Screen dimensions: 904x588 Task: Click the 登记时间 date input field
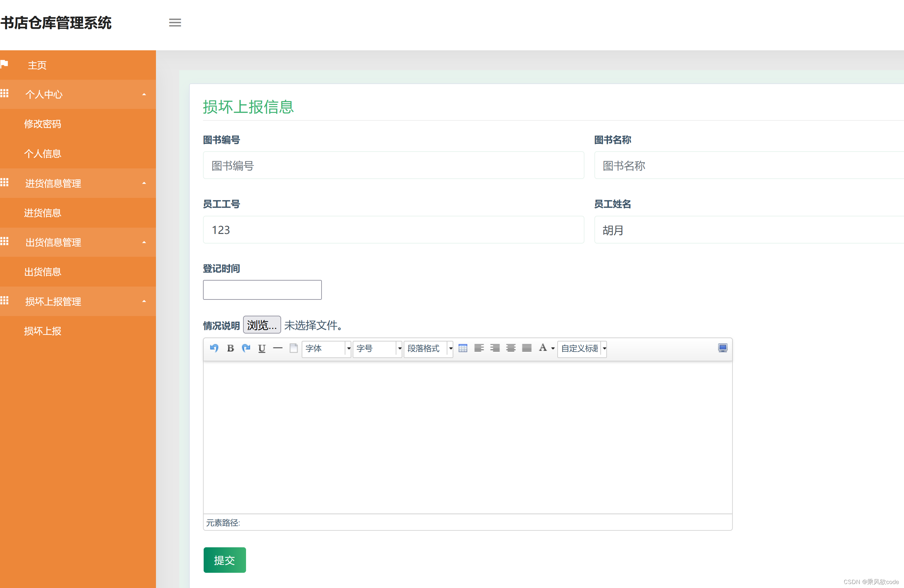point(262,290)
